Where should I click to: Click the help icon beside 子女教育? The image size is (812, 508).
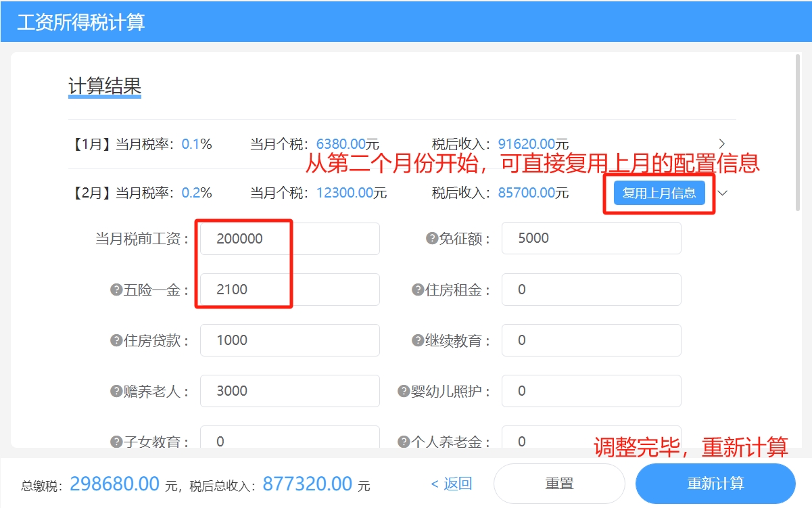point(116,442)
